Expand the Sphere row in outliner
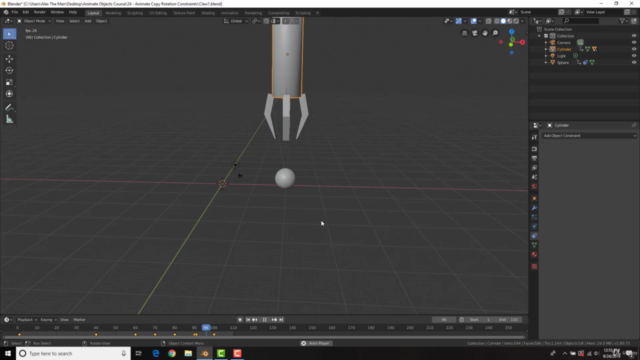Viewport: 640px width, 360px height. tap(546, 62)
